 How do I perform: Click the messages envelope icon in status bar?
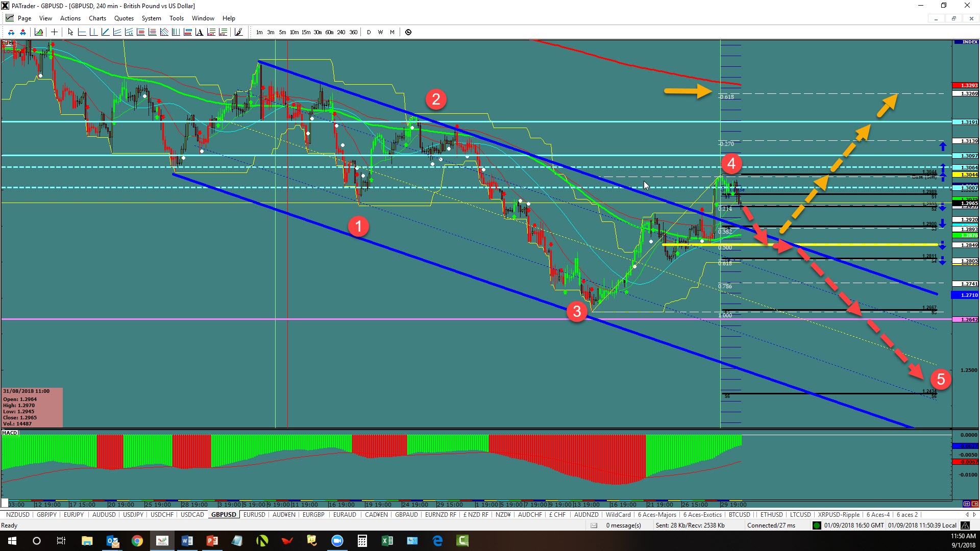(594, 525)
